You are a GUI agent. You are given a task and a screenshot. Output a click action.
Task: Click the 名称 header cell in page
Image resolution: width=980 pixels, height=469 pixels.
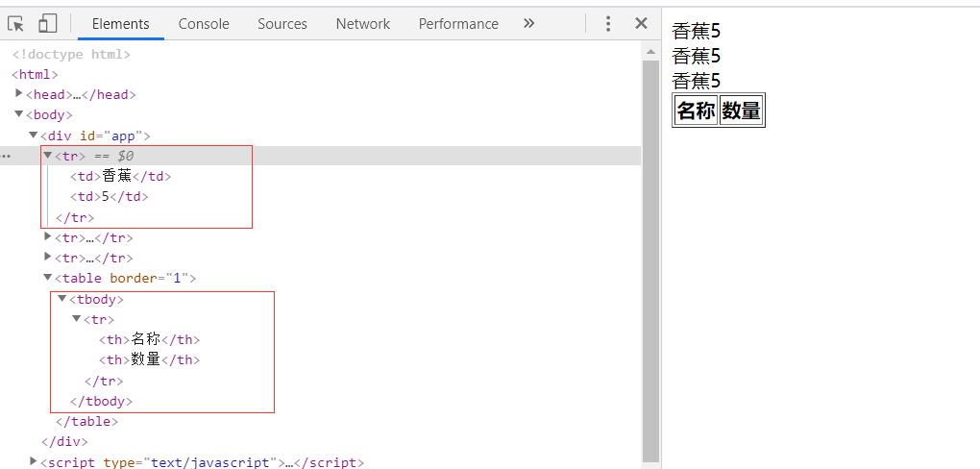pyautogui.click(x=696, y=111)
